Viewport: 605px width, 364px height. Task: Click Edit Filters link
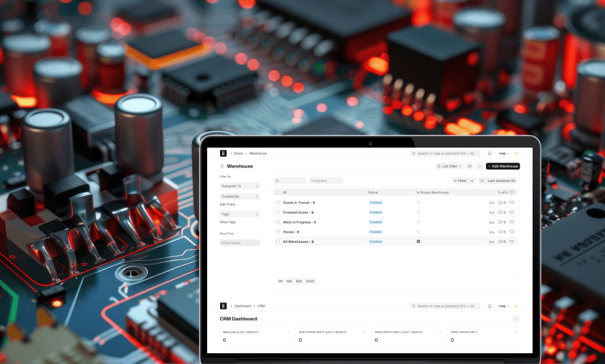click(228, 204)
